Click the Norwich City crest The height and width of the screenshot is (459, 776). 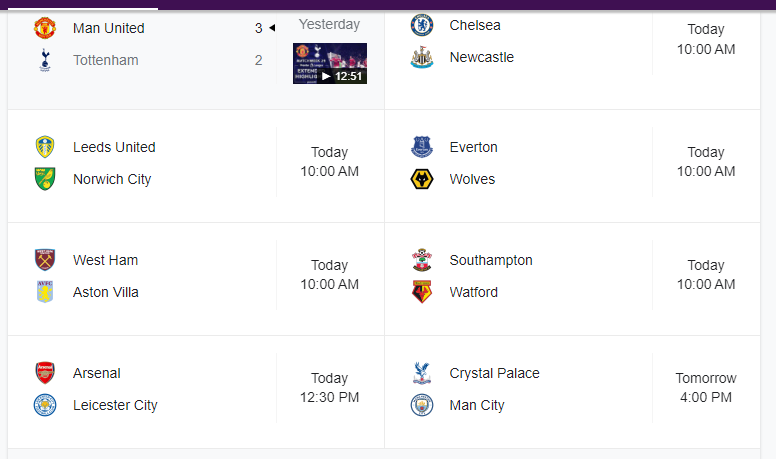[45, 179]
